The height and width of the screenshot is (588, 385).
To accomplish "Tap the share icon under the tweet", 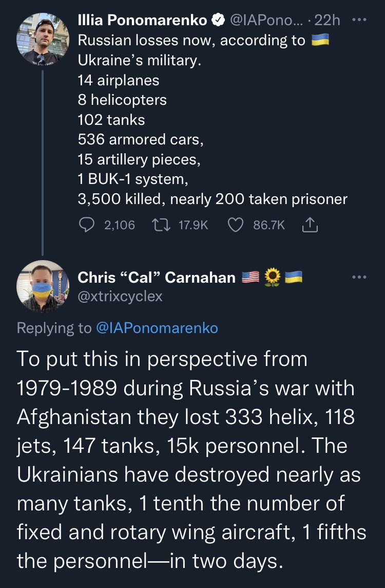I will [311, 225].
